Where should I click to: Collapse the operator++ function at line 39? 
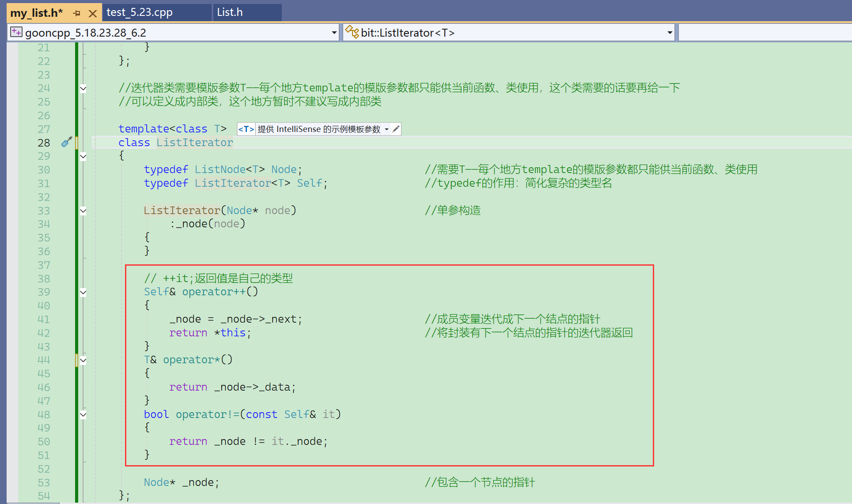pyautogui.click(x=83, y=292)
